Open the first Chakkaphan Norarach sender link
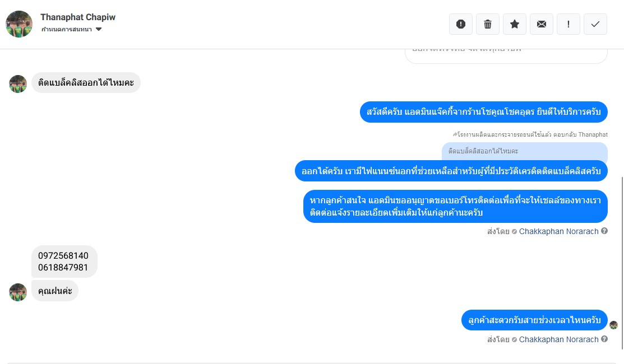 click(x=558, y=231)
